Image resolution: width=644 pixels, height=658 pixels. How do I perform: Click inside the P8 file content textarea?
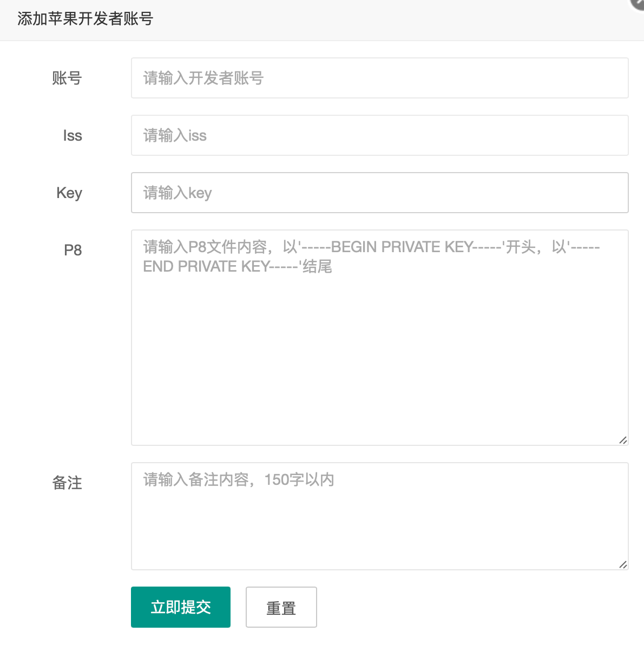pyautogui.click(x=379, y=338)
